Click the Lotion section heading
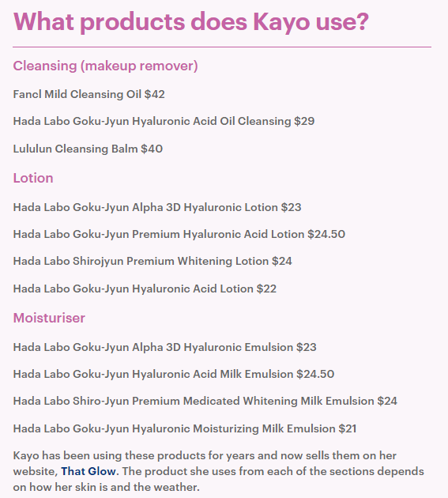This screenshot has width=448, height=498. click(x=33, y=178)
